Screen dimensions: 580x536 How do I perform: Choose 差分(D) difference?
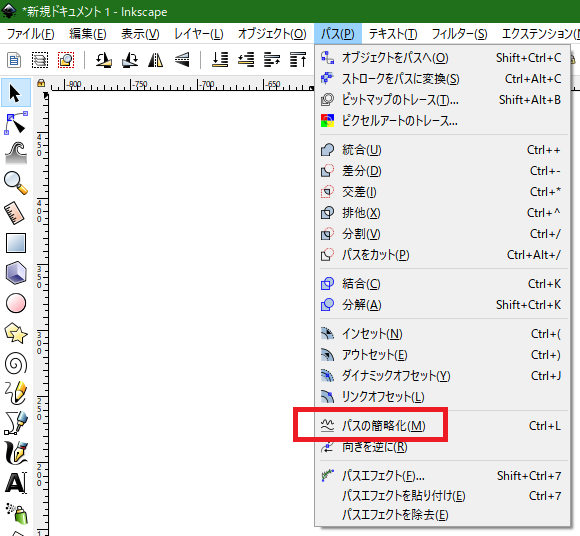click(442, 171)
